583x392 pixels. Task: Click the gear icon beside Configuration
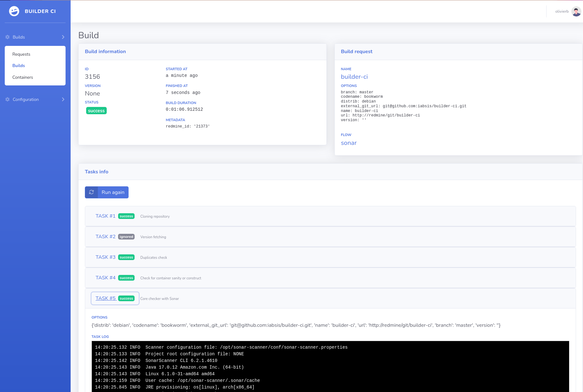click(8, 99)
